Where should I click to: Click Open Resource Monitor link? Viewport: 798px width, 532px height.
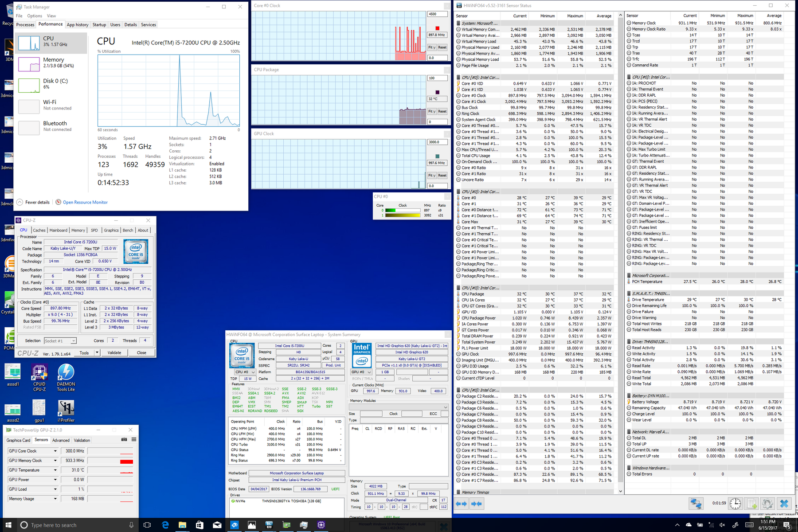[x=85, y=202]
